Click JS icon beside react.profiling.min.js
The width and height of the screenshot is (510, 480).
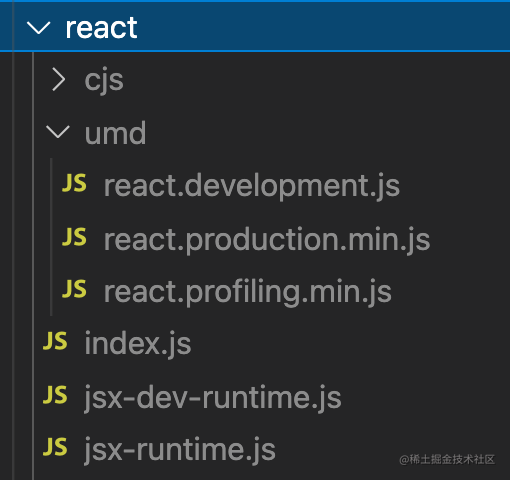point(74,289)
